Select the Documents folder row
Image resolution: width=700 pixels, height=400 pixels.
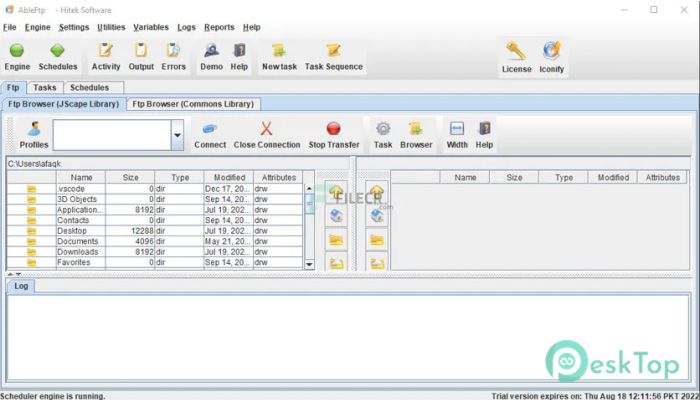coord(155,241)
